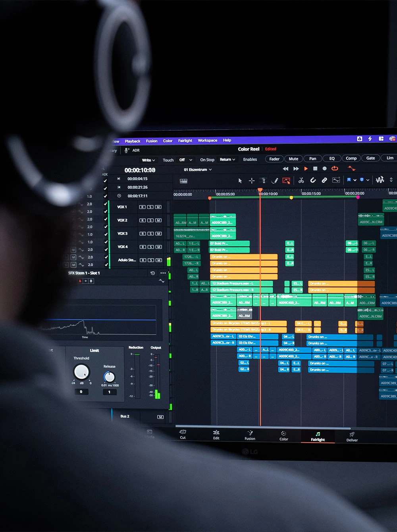
Task: Open the timeline view options icon
Action: [x=183, y=181]
